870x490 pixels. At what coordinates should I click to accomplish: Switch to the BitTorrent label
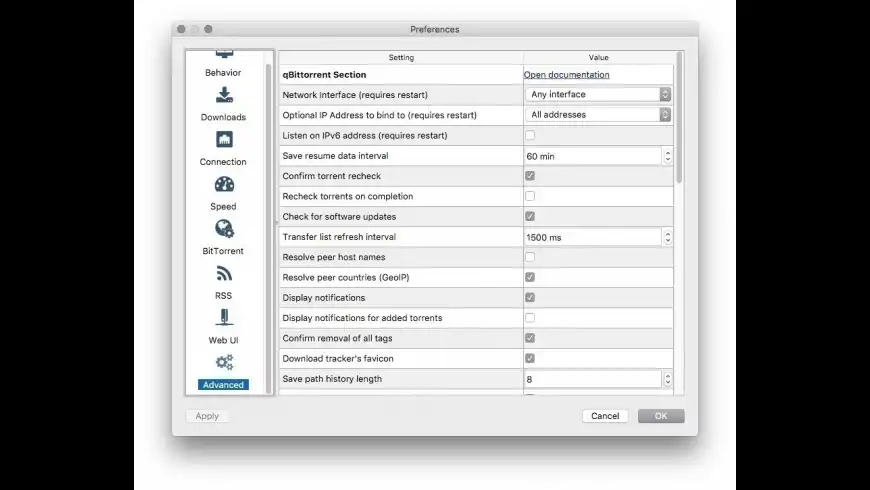(223, 251)
